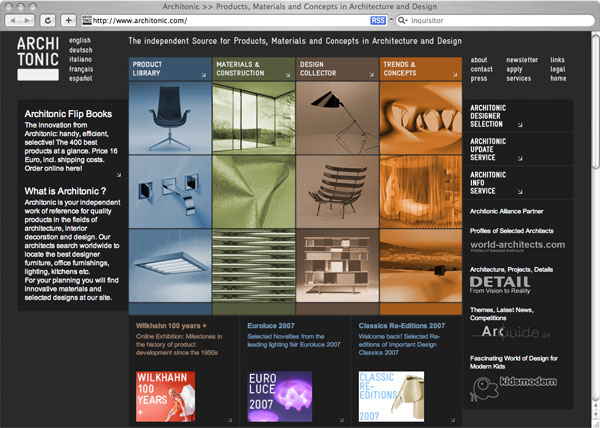The image size is (600, 428).
Task: Click the arrow icon in Design Collector header
Action: tap(372, 75)
